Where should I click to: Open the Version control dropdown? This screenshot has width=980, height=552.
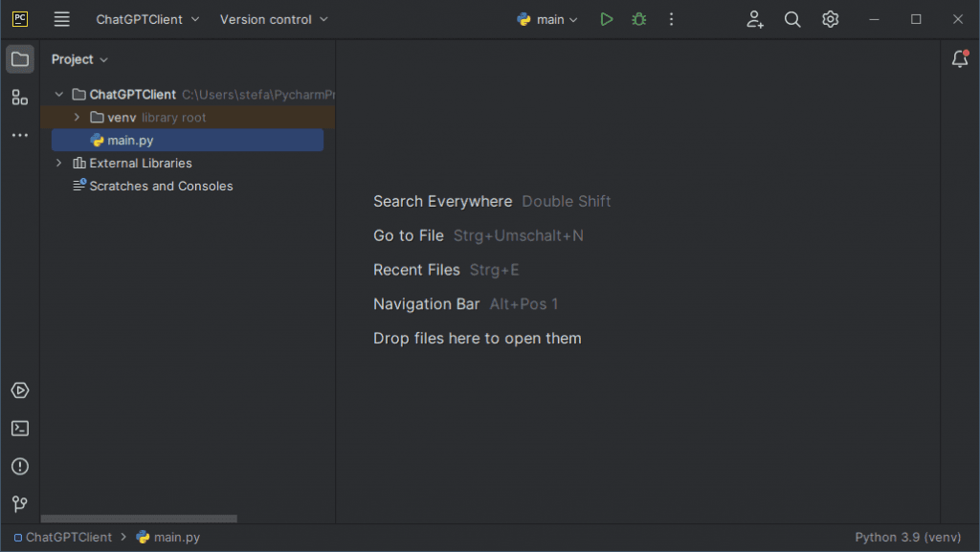coord(274,19)
